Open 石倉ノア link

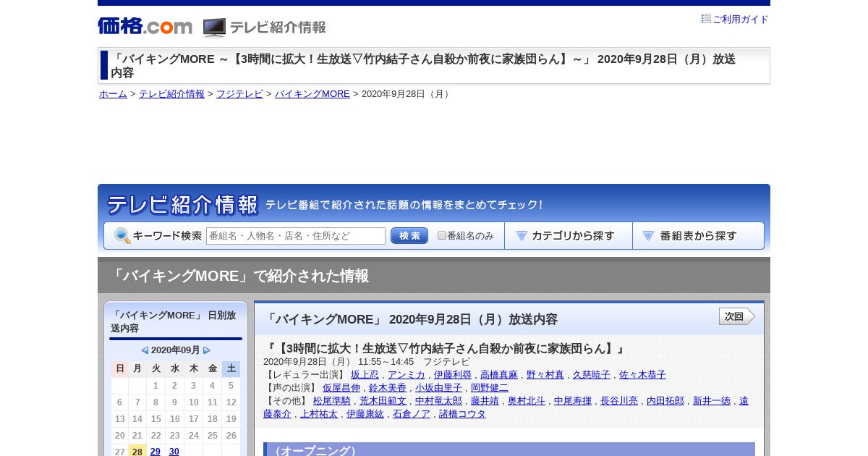[x=412, y=414]
